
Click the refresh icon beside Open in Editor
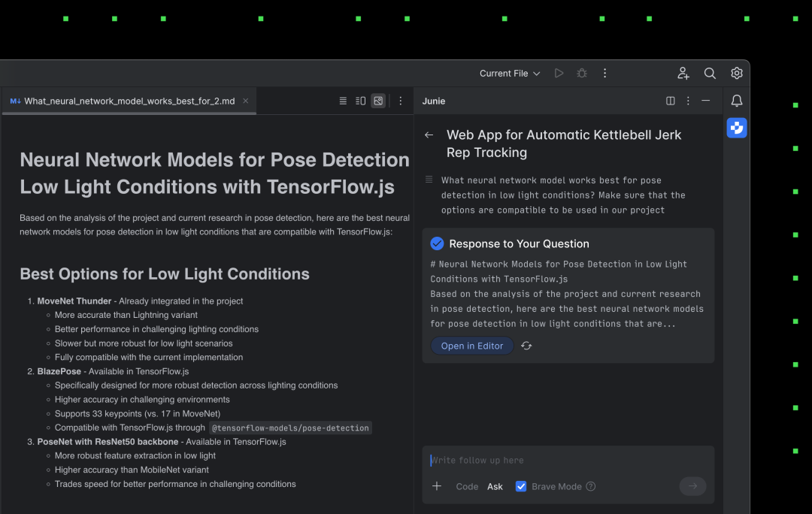coord(526,346)
